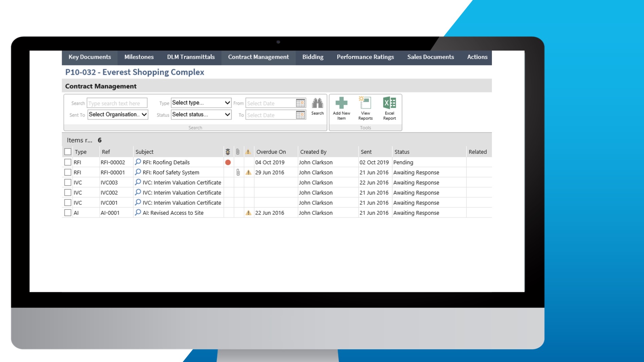Image resolution: width=644 pixels, height=362 pixels.
Task: Tick the checkbox for IVC002
Action: [68, 192]
